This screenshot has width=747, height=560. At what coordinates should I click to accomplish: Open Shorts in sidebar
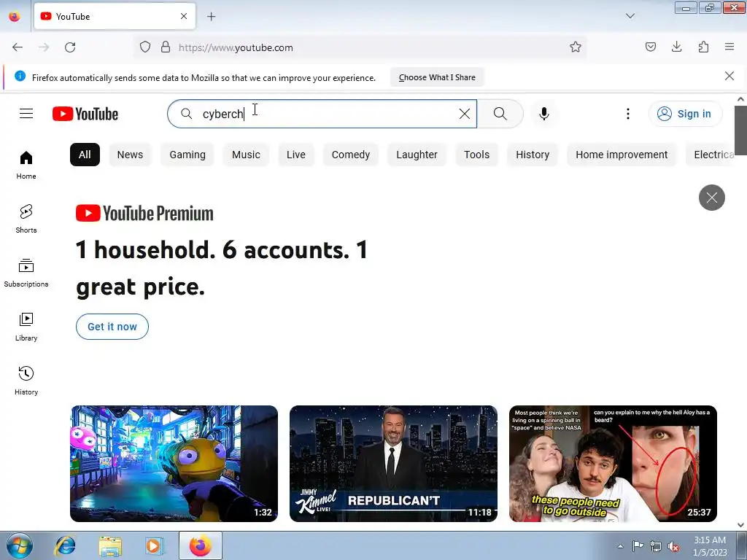26,219
